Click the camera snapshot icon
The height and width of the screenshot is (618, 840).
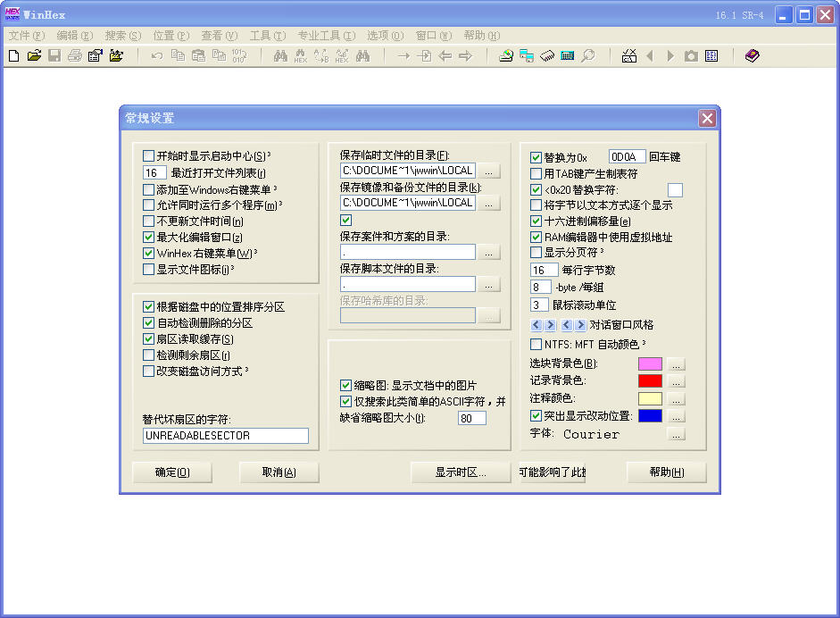click(691, 55)
